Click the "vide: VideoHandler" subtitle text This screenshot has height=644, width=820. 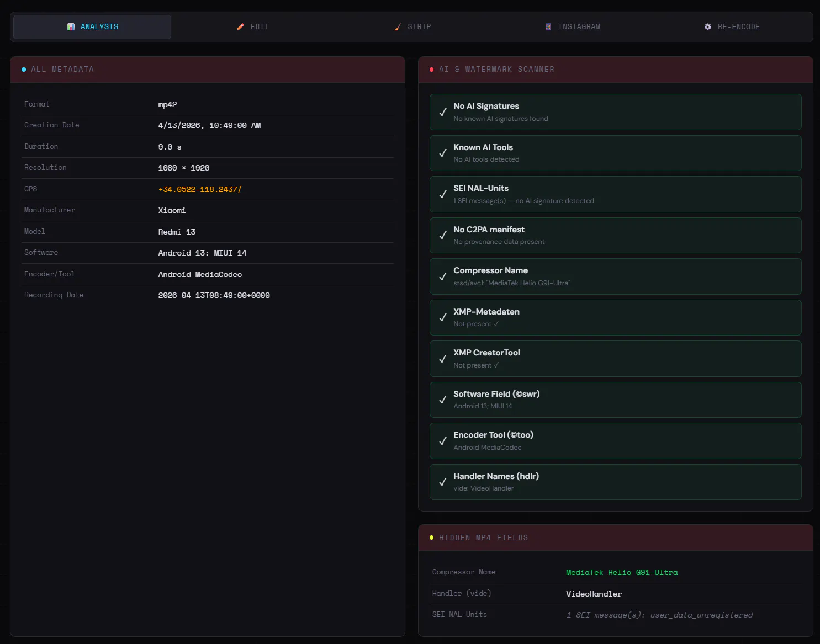click(484, 488)
